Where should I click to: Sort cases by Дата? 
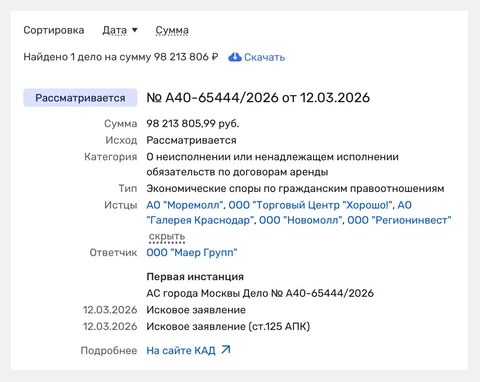click(114, 30)
